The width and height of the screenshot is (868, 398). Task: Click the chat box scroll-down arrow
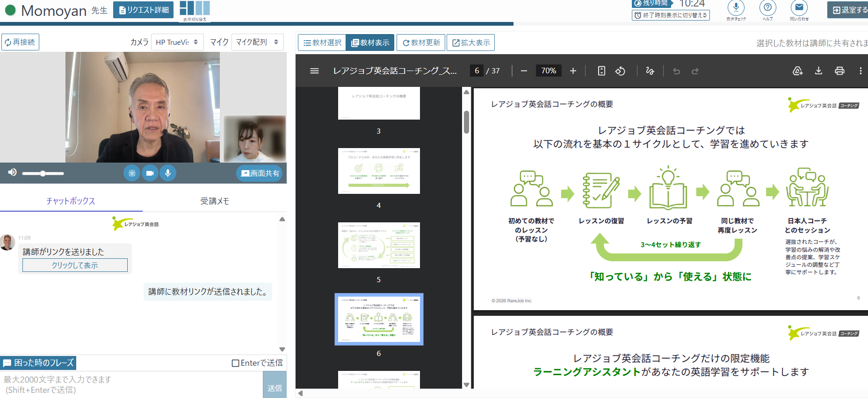pyautogui.click(x=282, y=349)
